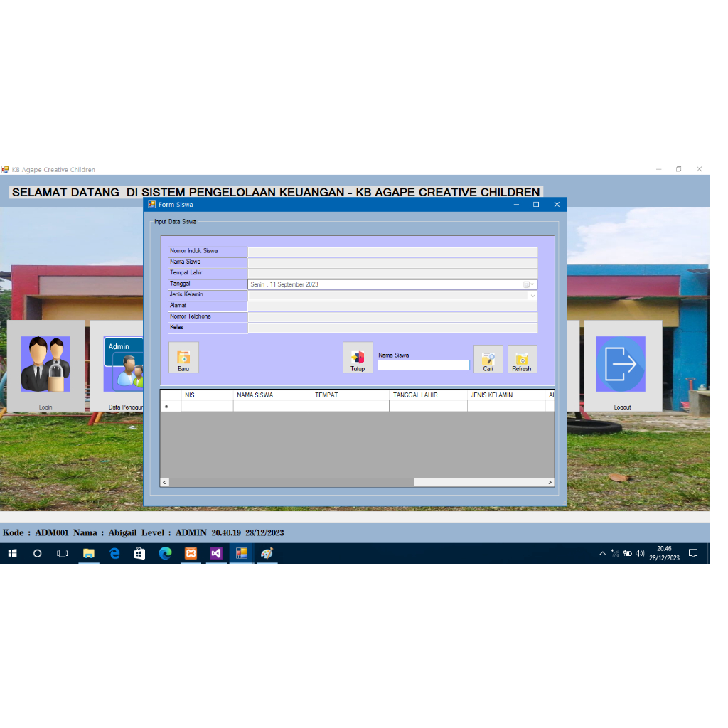Click the grid's horizontal scrollbar thumb
The width and height of the screenshot is (728, 728).
(x=291, y=483)
